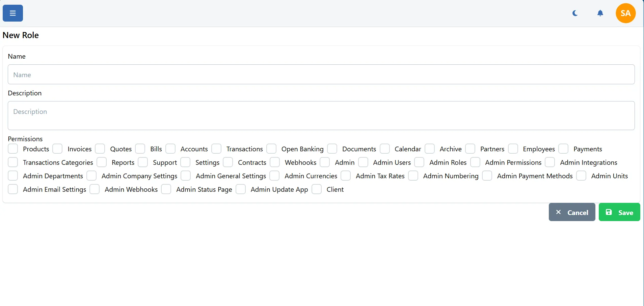Check the Webhooks permission box
Viewport: 644px width, 306px height.
click(x=275, y=162)
